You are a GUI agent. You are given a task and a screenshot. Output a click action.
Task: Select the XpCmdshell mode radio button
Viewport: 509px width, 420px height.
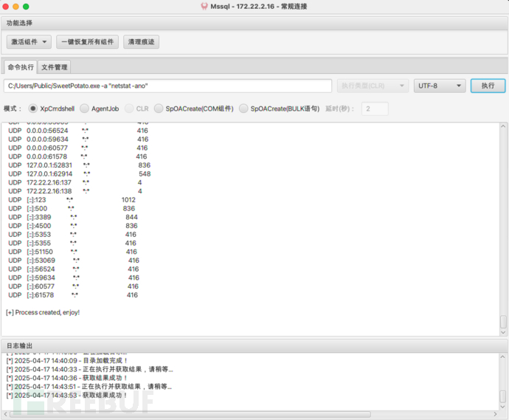click(33, 109)
